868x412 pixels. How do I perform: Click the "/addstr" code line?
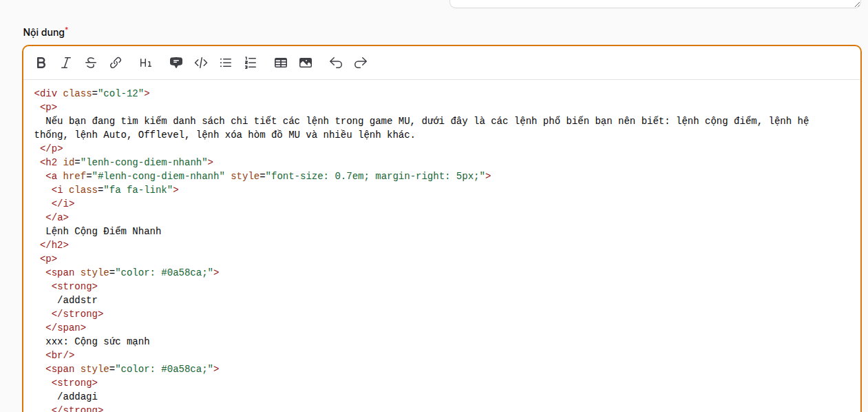tap(78, 300)
